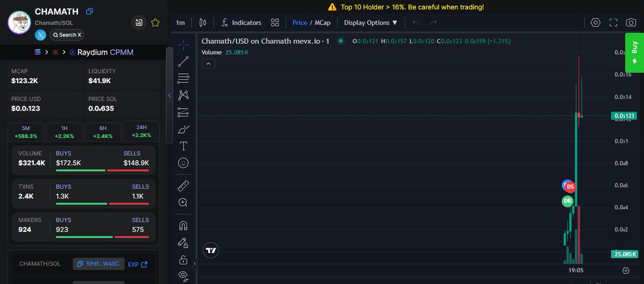Screen dimensions: 644x284
Task: Switch chart to MCap mode
Action: (323, 23)
